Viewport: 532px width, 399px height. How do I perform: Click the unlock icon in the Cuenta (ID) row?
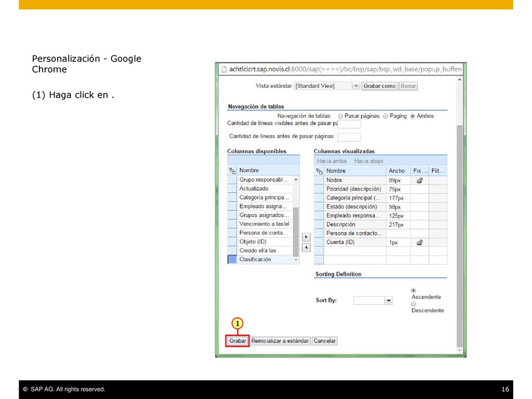click(x=420, y=242)
